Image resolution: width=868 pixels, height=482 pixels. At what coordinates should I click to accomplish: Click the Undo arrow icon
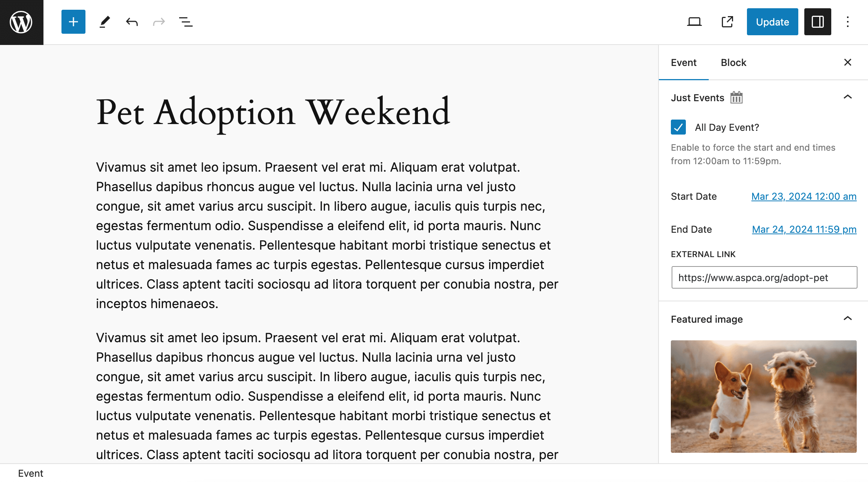[x=131, y=22]
